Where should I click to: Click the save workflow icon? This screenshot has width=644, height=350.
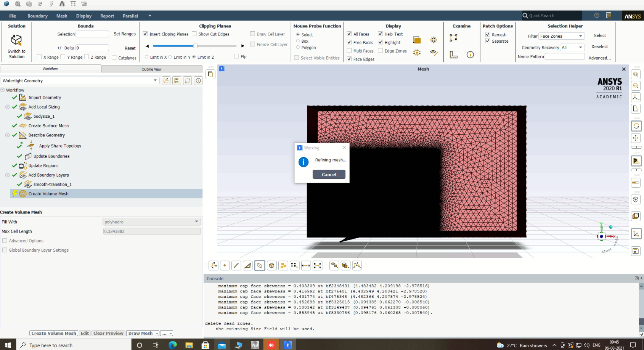pos(177,80)
